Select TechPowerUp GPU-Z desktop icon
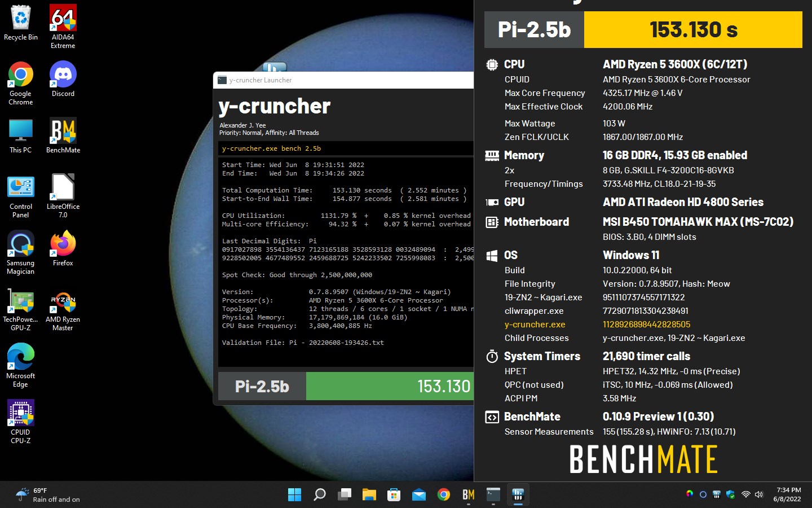 tap(21, 309)
